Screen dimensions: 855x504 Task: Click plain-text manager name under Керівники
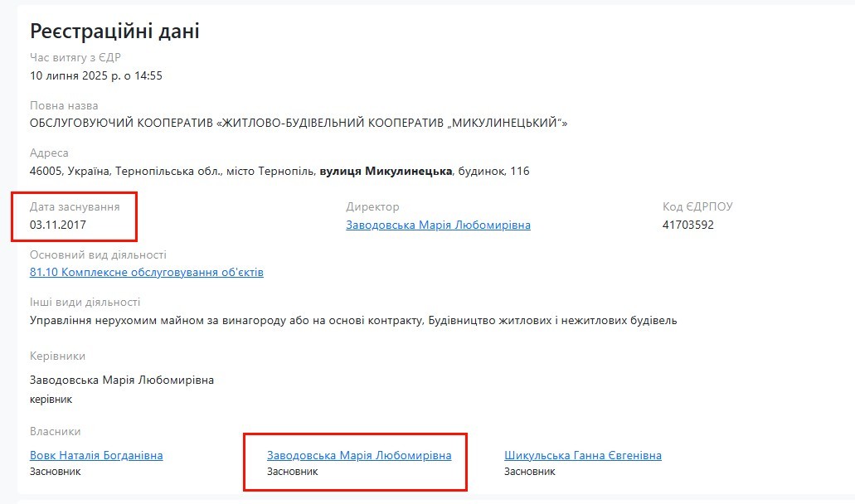122,380
